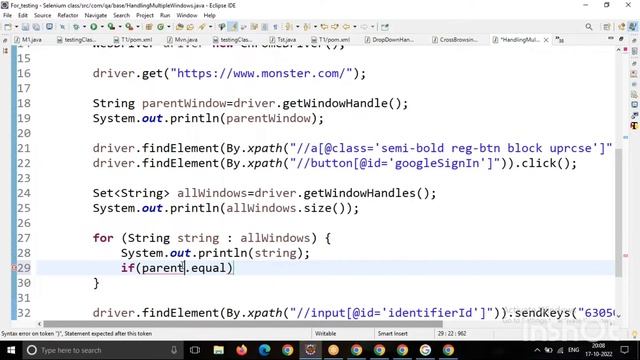Click the Previous Annotation icon
The width and height of the screenshot is (640, 360).
(307, 27)
